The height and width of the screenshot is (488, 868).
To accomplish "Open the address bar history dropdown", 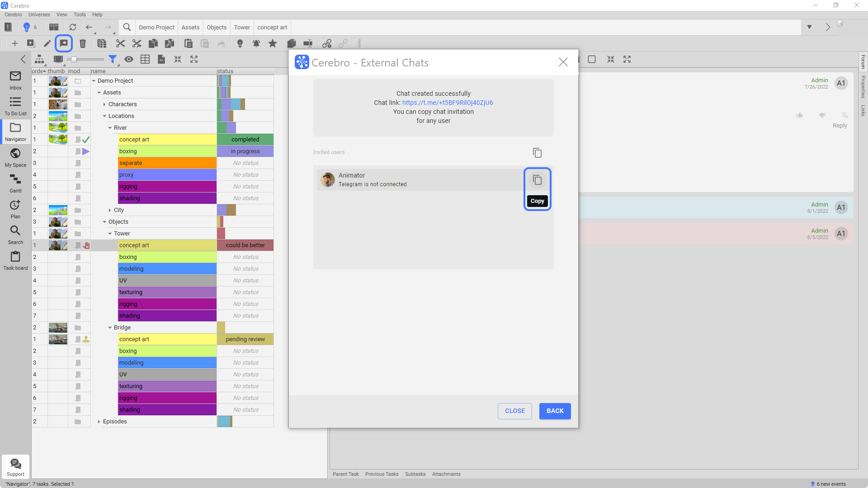I will coord(809,27).
